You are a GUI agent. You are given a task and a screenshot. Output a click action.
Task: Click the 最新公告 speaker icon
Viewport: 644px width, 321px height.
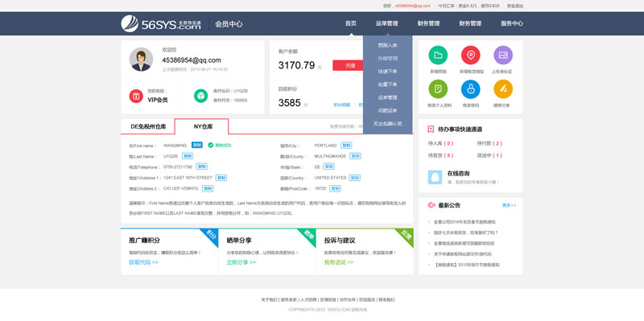[x=431, y=205]
